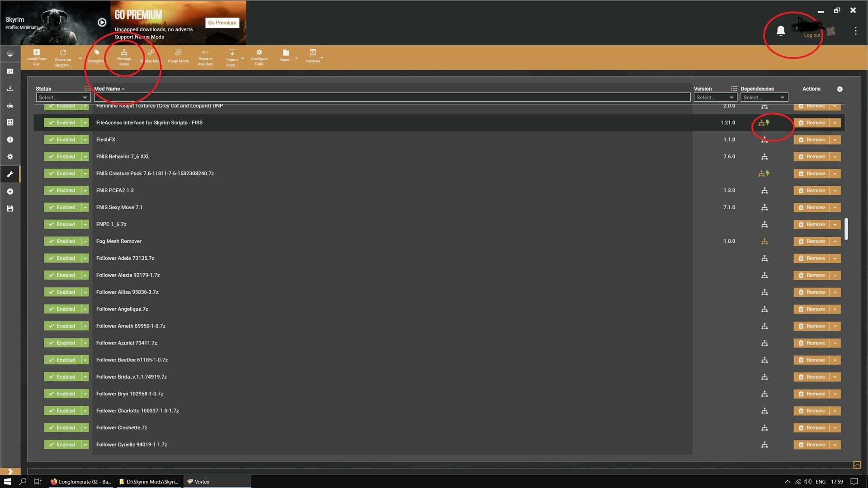Click dependencies icon for Fog Mesh Remover

[x=764, y=241]
